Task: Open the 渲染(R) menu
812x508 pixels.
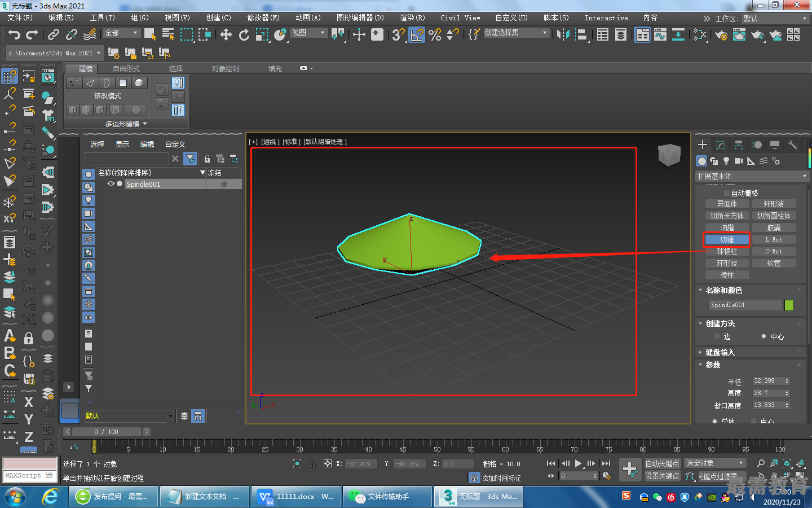Action: [x=413, y=18]
